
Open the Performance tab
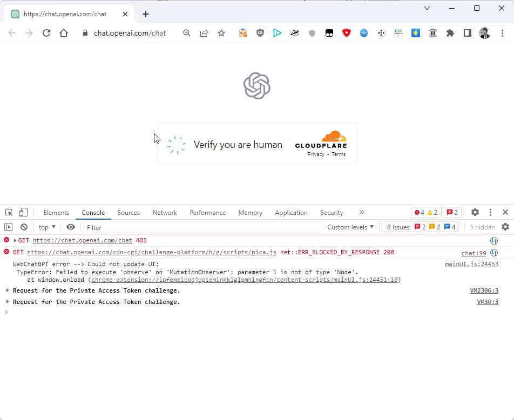coord(207,213)
